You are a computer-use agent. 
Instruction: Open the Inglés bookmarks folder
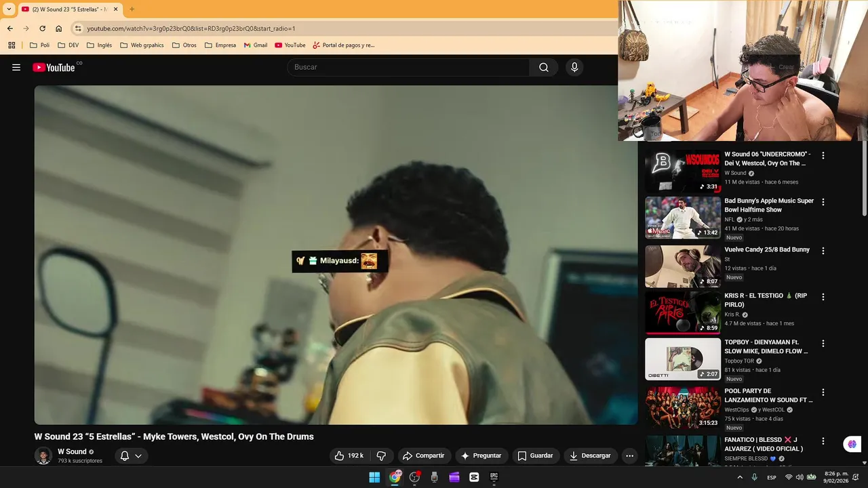point(100,45)
